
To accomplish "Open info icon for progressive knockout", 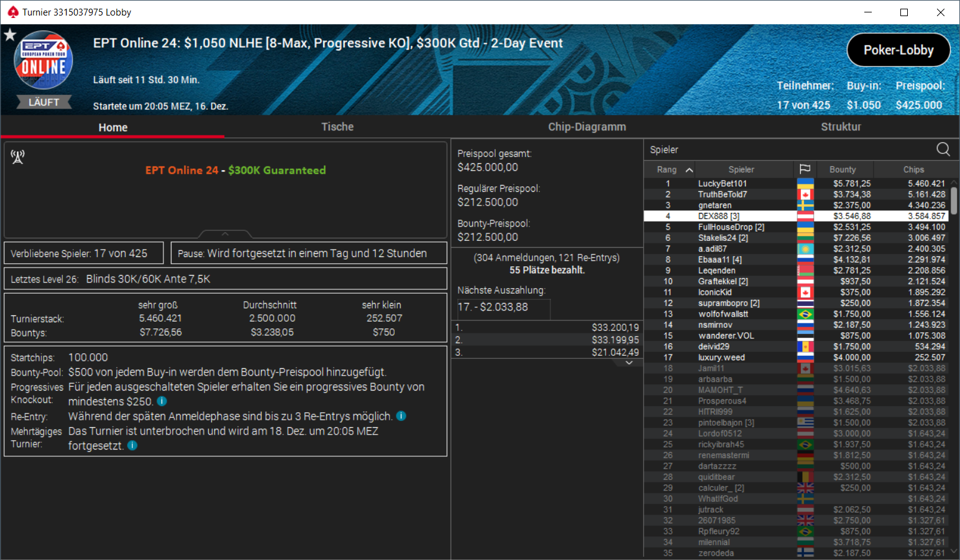I will click(x=162, y=401).
